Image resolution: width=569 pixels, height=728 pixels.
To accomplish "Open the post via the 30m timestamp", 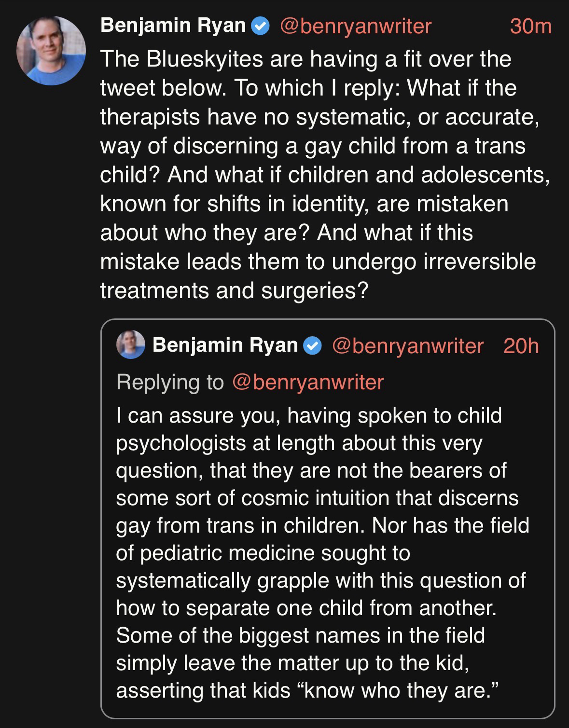I will 530,26.
